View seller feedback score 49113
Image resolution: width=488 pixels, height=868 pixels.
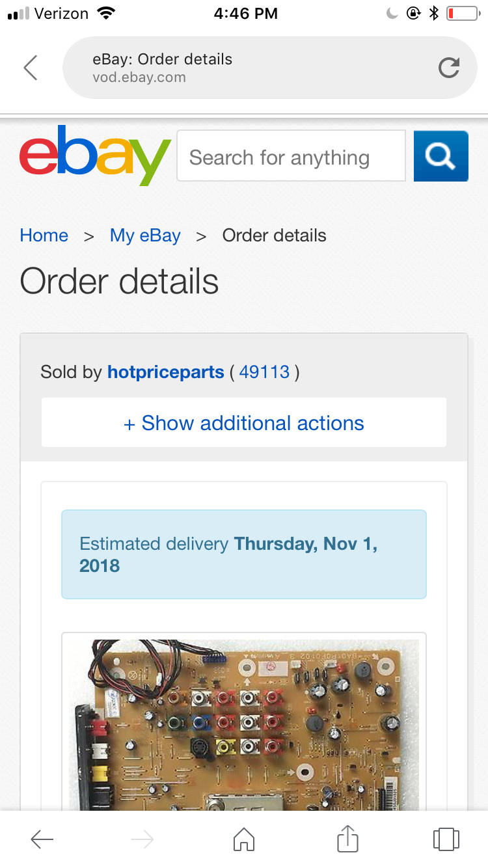pos(264,372)
